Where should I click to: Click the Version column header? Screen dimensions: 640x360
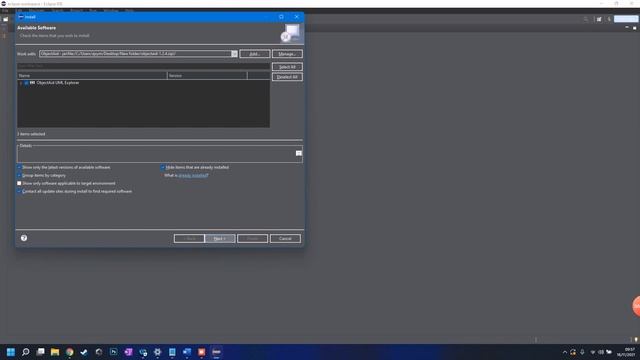tap(207, 76)
